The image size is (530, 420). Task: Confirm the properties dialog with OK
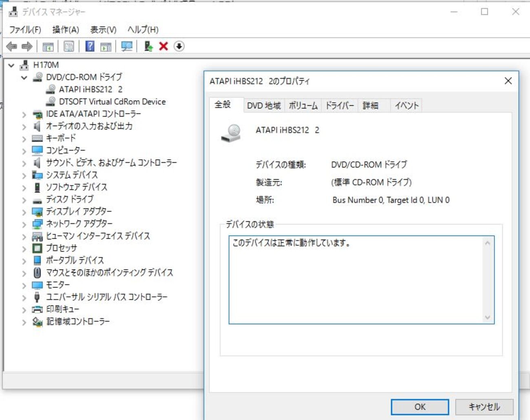[420, 407]
